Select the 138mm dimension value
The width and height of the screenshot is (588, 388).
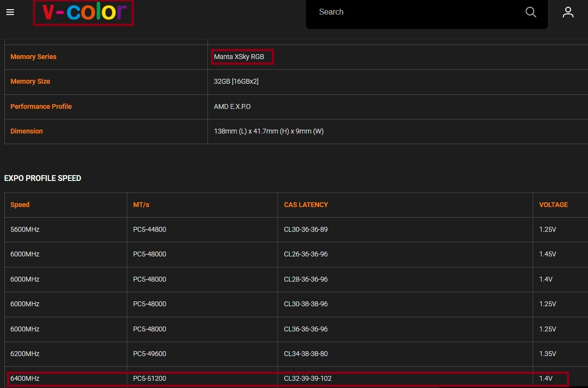[x=268, y=131]
